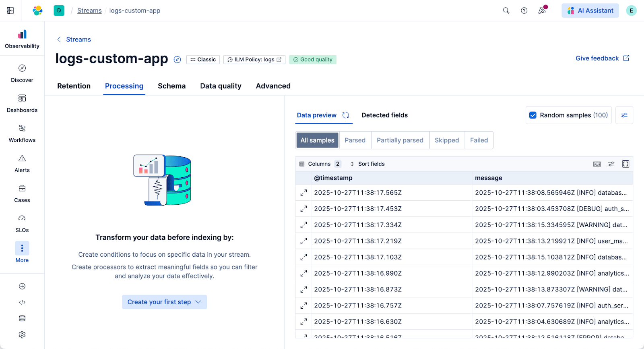Switch to the Schema tab
Screen dimensions: 644x349
tap(171, 86)
